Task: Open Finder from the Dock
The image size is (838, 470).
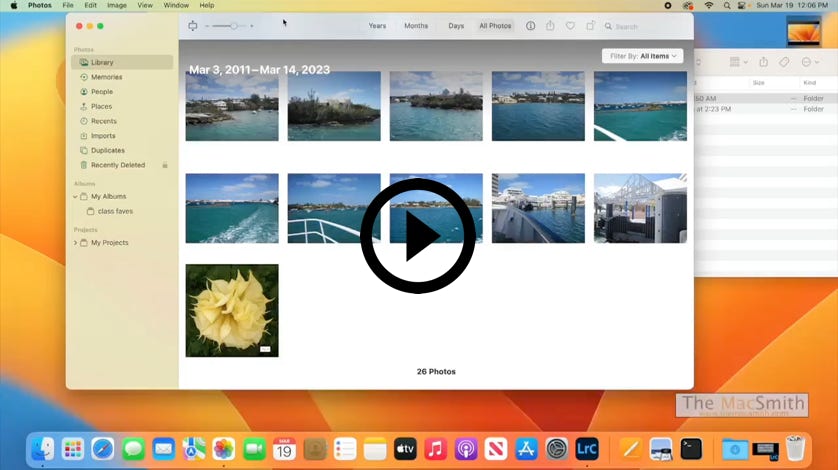Action: (42, 449)
